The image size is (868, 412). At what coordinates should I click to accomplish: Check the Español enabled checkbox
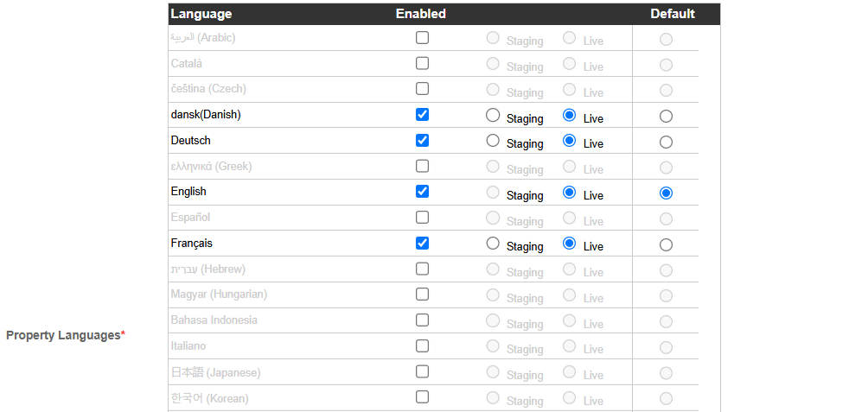pos(423,217)
